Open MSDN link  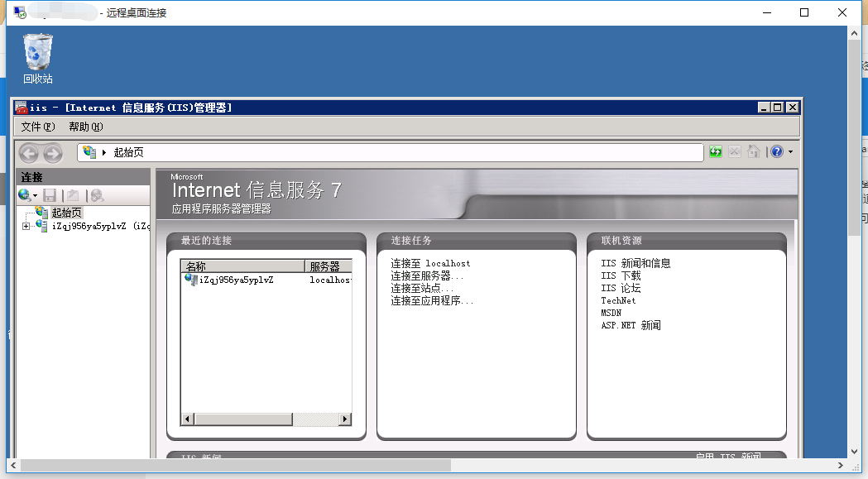pyautogui.click(x=611, y=313)
